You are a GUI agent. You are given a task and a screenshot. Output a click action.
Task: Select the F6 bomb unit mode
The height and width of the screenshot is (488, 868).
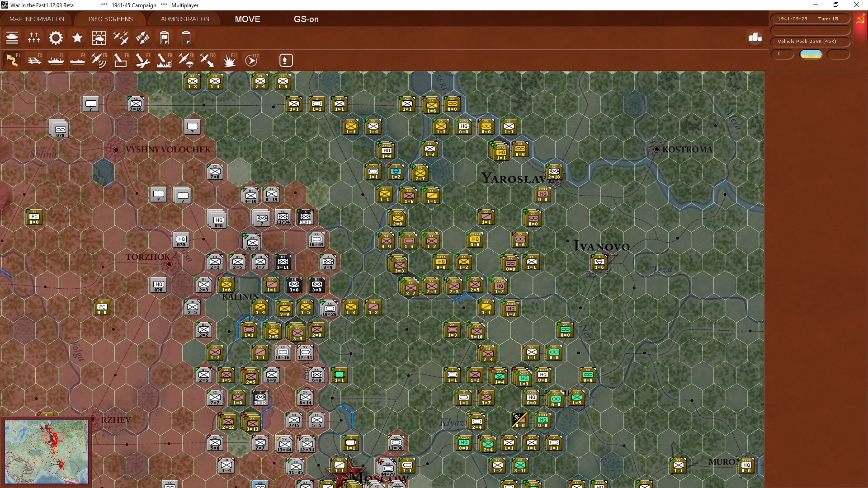click(121, 60)
